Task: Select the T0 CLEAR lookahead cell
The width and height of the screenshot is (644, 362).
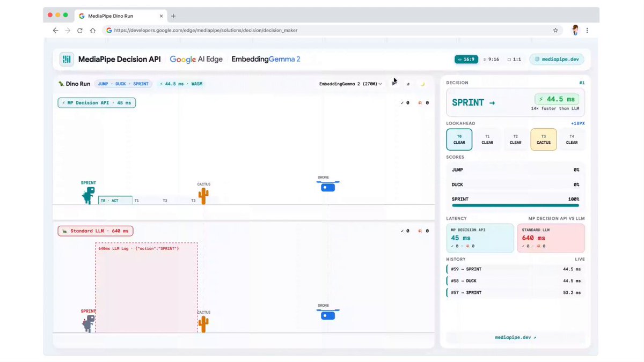Action: pos(459,139)
